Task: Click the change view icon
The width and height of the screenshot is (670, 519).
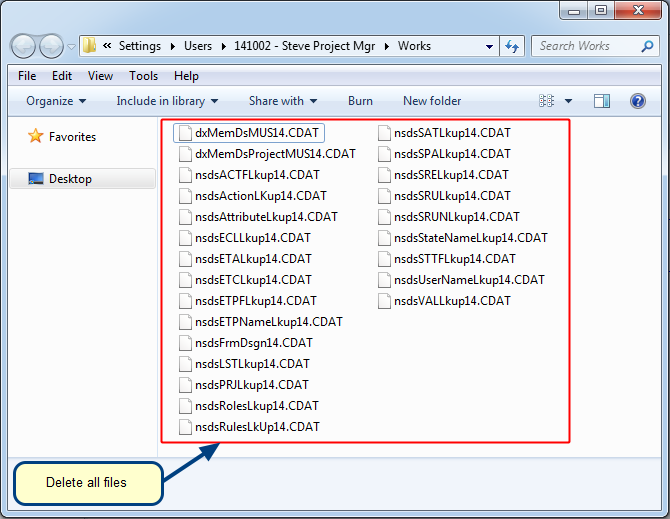Action: click(x=547, y=101)
